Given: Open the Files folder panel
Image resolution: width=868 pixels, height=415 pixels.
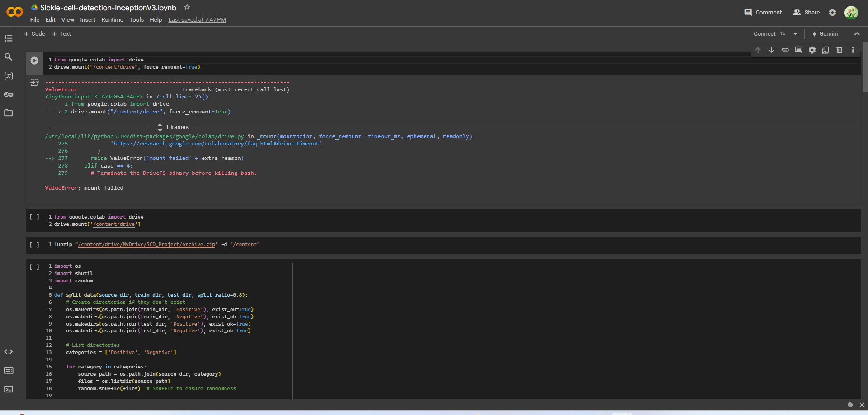Looking at the screenshot, I should coord(8,113).
